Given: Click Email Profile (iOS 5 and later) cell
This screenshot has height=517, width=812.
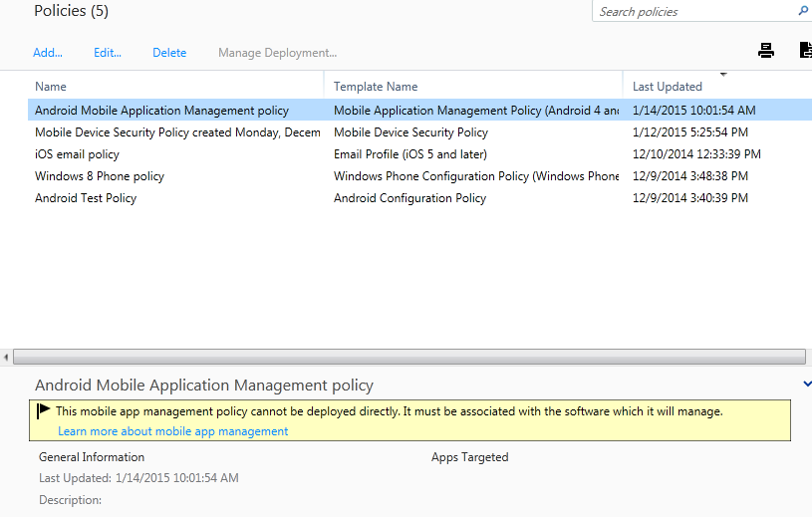Looking at the screenshot, I should tap(410, 154).
